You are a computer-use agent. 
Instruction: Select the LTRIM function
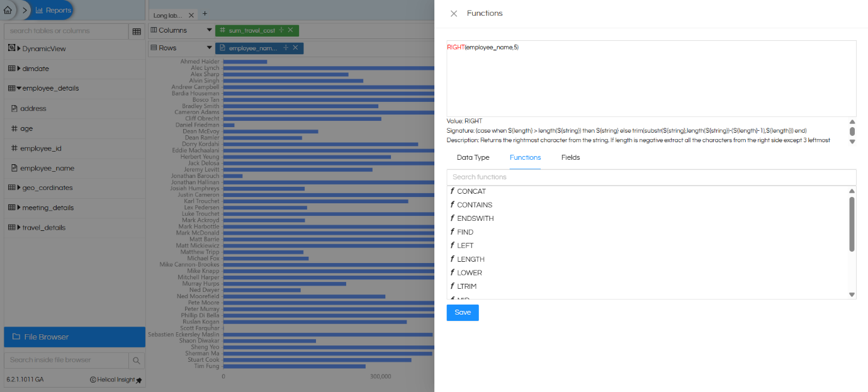point(468,286)
